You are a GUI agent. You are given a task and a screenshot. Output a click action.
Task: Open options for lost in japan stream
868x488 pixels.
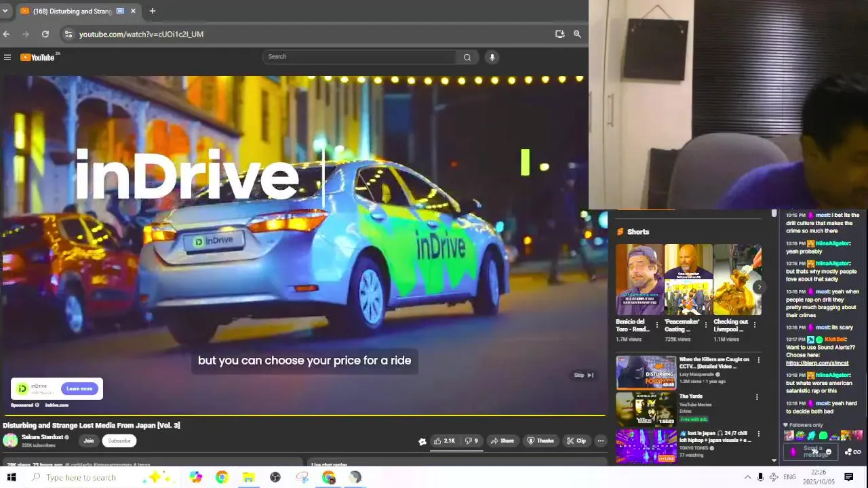click(758, 434)
